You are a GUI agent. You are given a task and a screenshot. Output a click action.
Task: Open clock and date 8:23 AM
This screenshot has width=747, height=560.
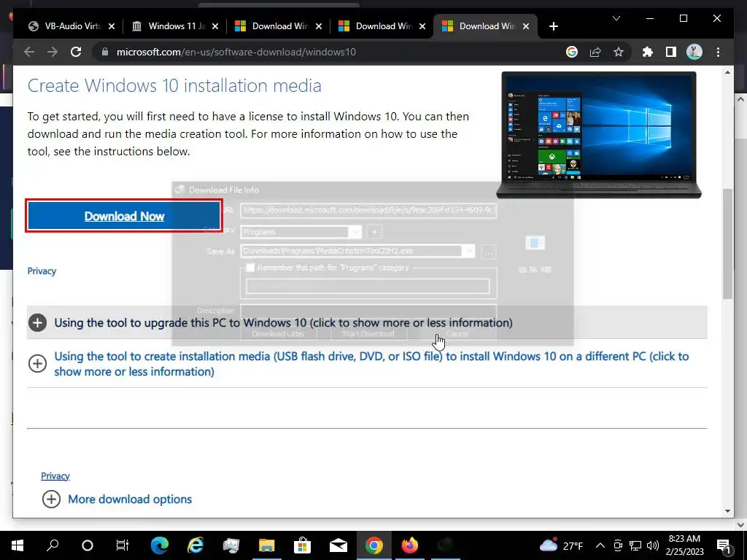coord(684,545)
